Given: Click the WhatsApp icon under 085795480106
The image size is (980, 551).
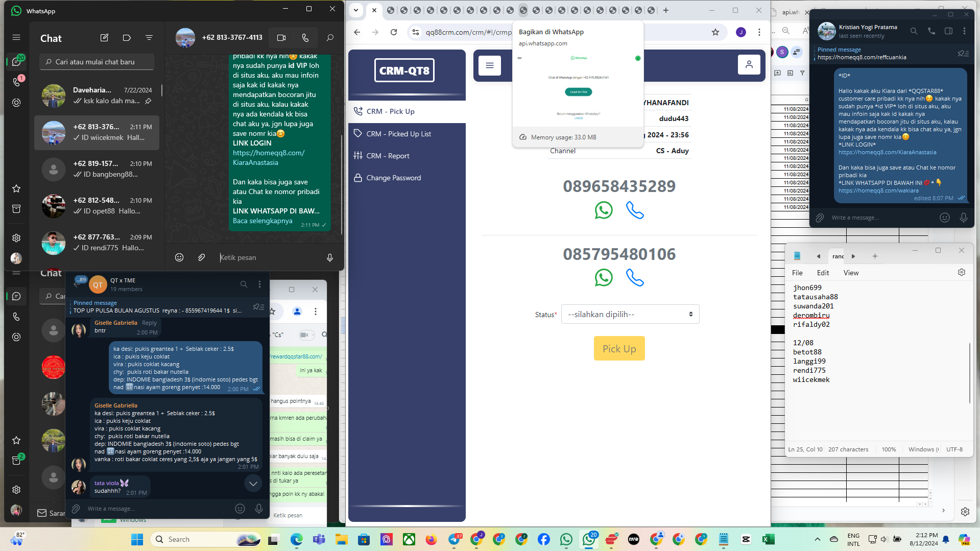Looking at the screenshot, I should coord(604,277).
